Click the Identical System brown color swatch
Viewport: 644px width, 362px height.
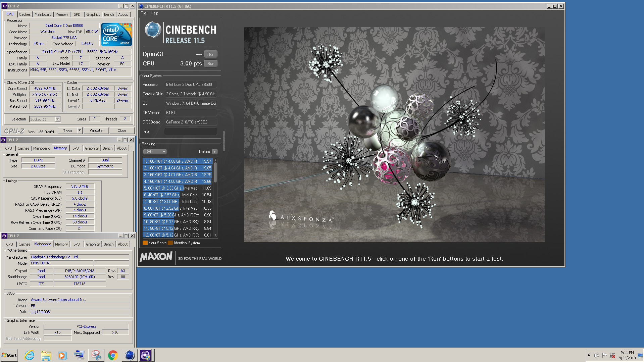coord(170,243)
